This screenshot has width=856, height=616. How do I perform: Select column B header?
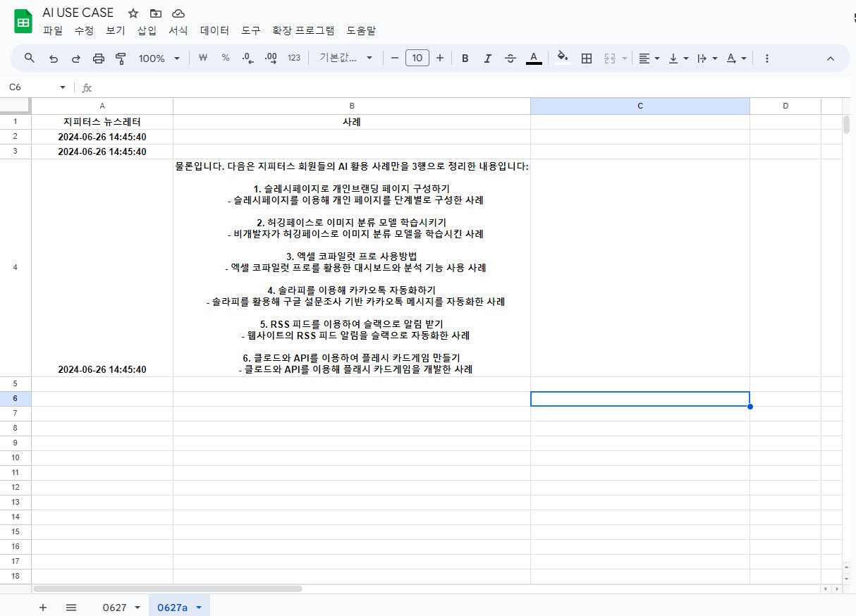(x=352, y=106)
